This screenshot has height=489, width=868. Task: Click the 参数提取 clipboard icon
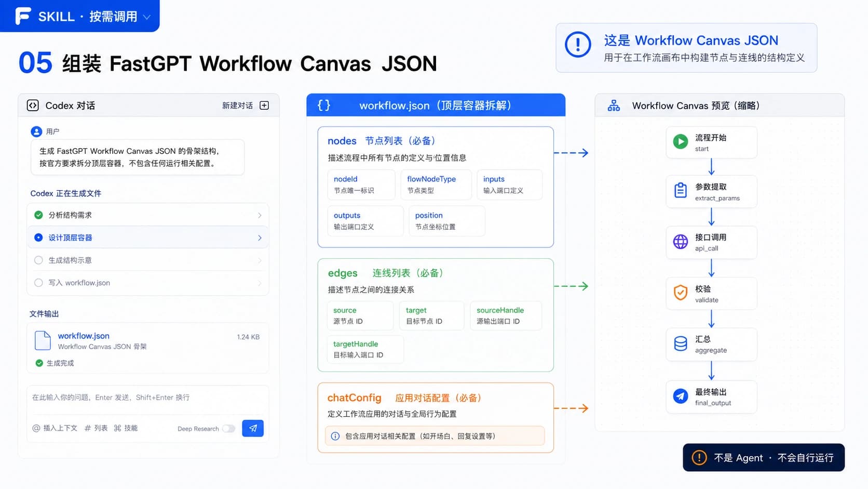click(x=681, y=191)
